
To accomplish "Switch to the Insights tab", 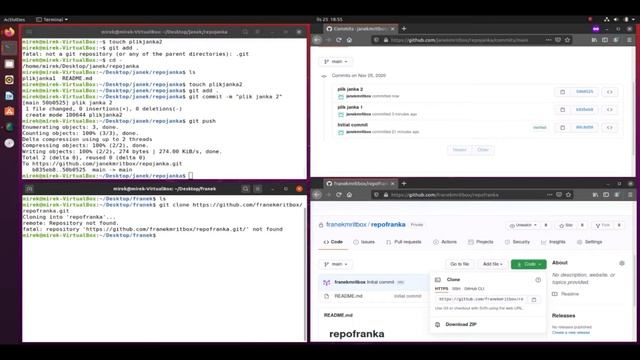I will (x=553, y=242).
